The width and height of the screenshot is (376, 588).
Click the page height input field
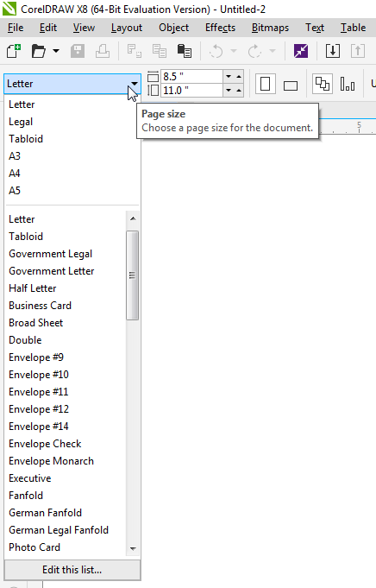191,91
